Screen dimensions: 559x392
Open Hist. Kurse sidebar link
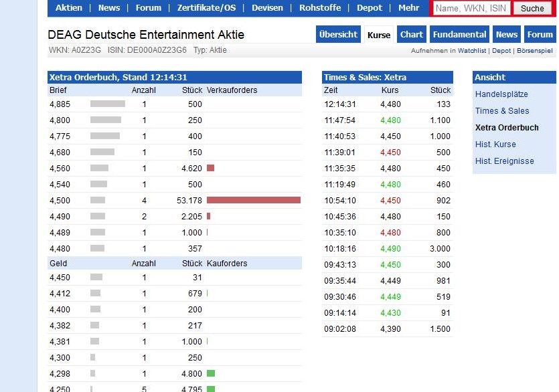point(495,144)
